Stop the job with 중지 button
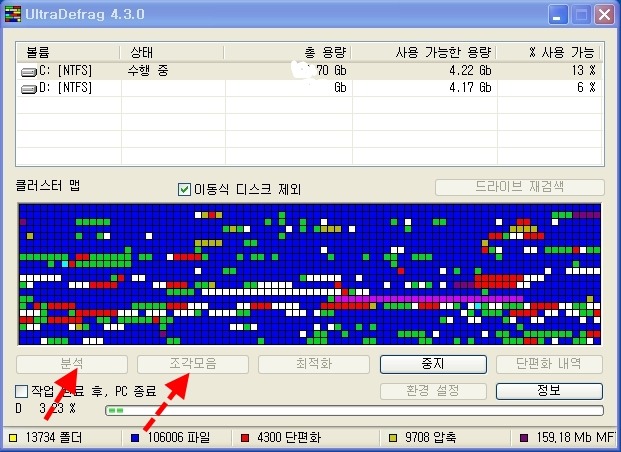621x452 pixels. point(433,364)
